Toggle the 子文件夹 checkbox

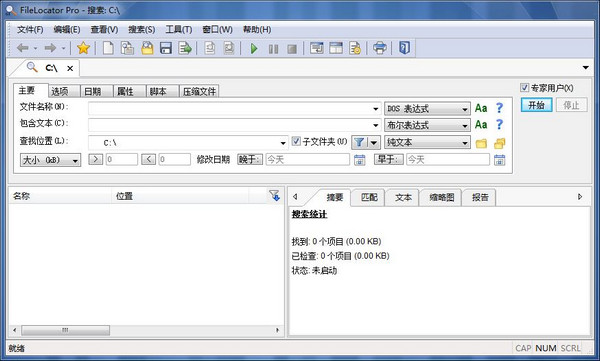click(296, 141)
